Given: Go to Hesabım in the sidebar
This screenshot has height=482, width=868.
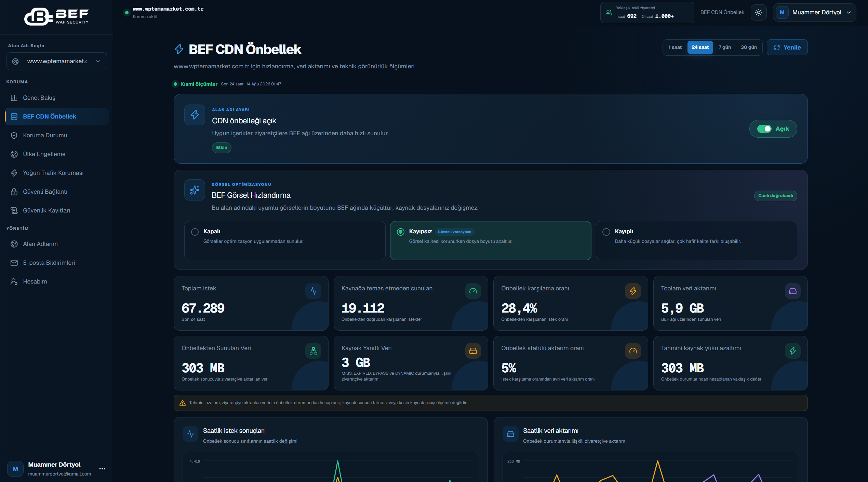Looking at the screenshot, I should point(57,281).
